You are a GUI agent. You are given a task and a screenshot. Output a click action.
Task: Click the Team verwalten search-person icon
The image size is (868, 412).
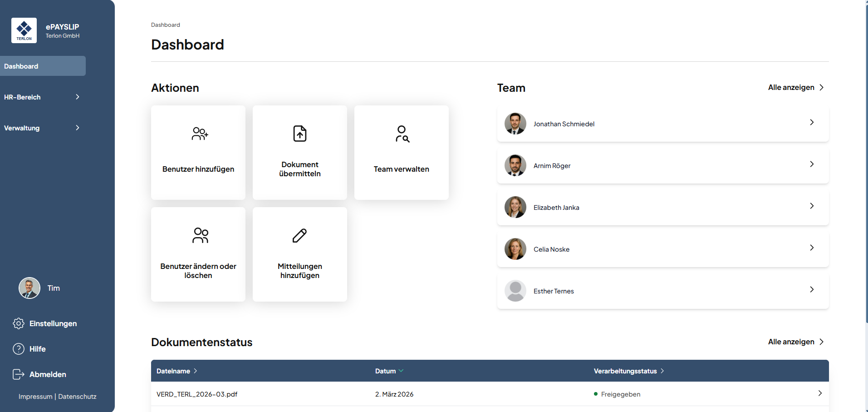point(402,134)
